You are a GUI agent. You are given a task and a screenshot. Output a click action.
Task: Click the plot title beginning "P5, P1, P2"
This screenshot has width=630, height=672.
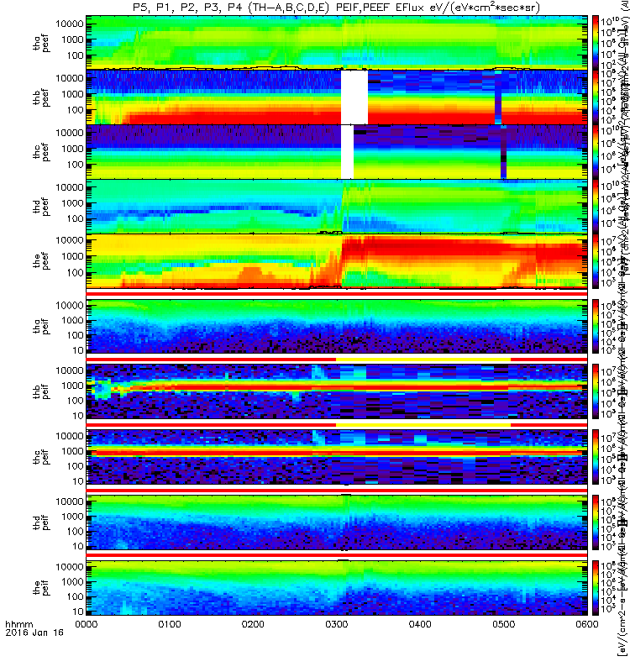click(x=337, y=8)
